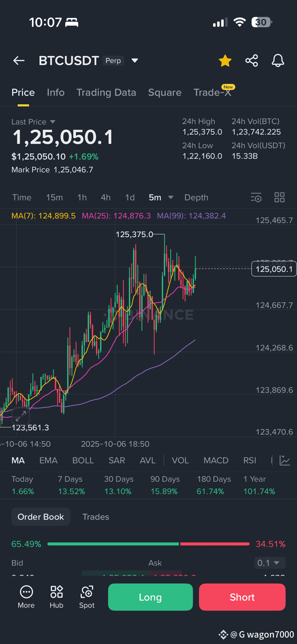Tap the 24h Vol(USDT) 15.33B value

click(x=245, y=156)
